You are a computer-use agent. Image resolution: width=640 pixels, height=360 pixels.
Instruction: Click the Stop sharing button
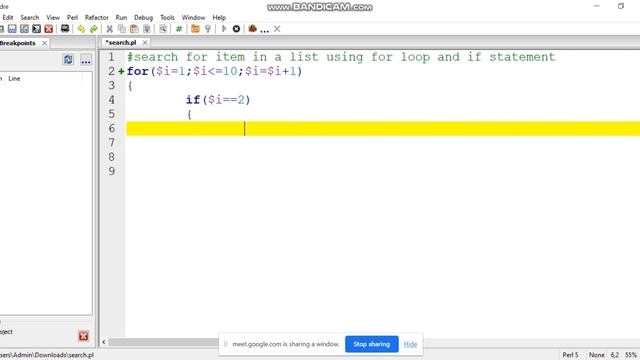tap(371, 344)
